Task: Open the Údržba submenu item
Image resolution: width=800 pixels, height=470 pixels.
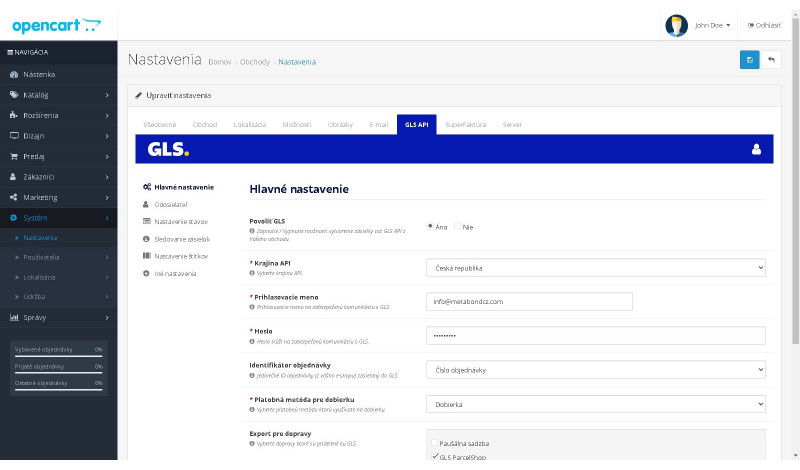Action: click(59, 296)
